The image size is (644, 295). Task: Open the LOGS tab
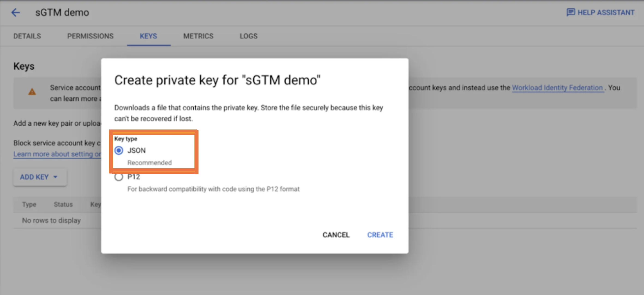(x=249, y=36)
